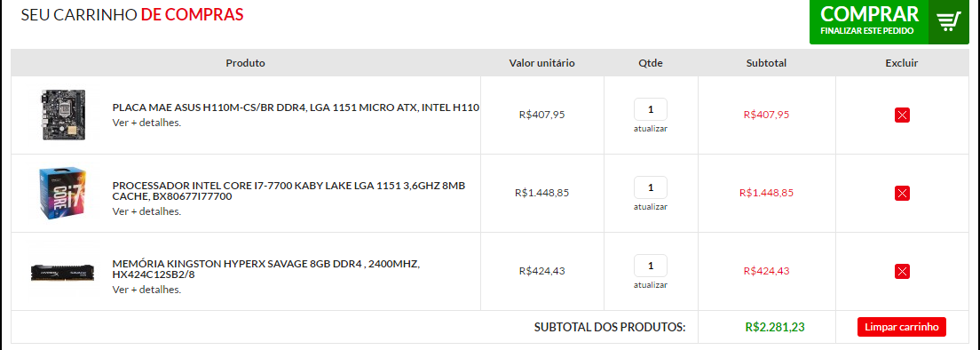The height and width of the screenshot is (350, 980).
Task: Delete Intel Core i7-7700 processor from cart
Action: [x=902, y=193]
